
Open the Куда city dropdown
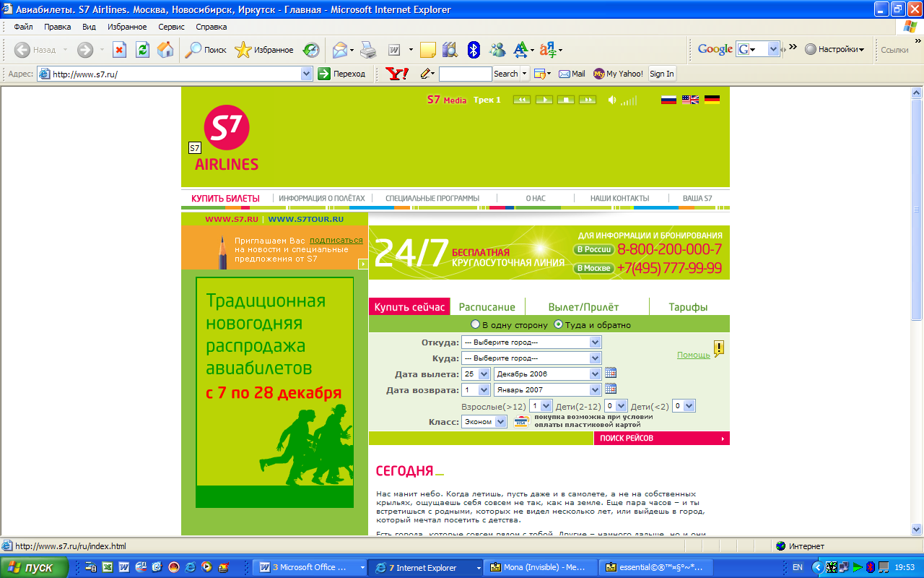click(x=531, y=358)
